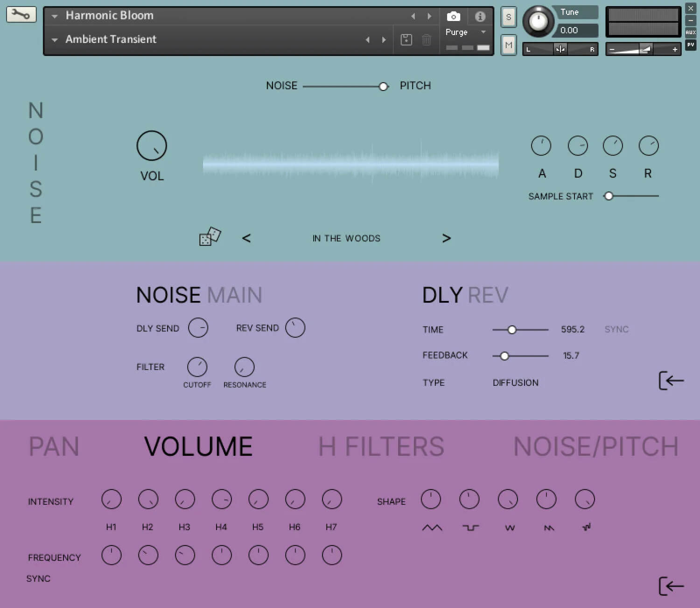
Task: Roll the dice to randomize the noise sample
Action: (x=210, y=238)
